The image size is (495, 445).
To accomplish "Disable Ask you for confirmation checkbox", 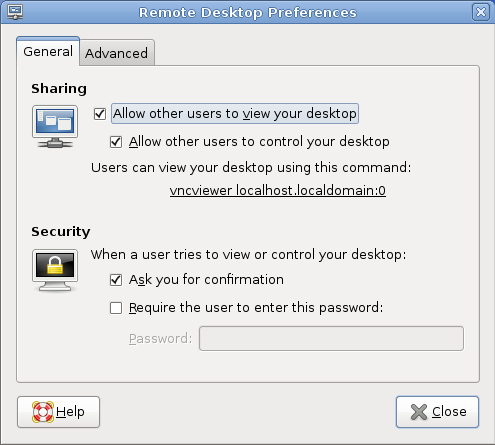I will pyautogui.click(x=116, y=280).
